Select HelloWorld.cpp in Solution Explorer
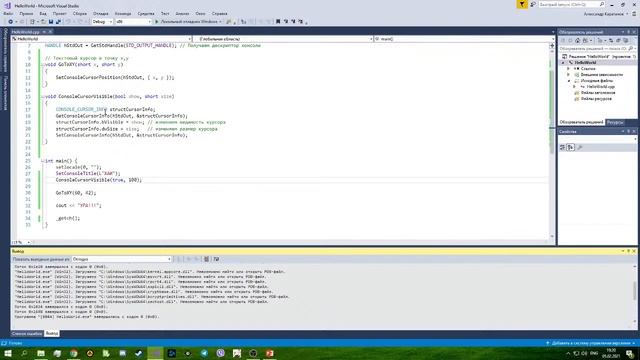Screen dimensions: 640x360 (x=600, y=87)
